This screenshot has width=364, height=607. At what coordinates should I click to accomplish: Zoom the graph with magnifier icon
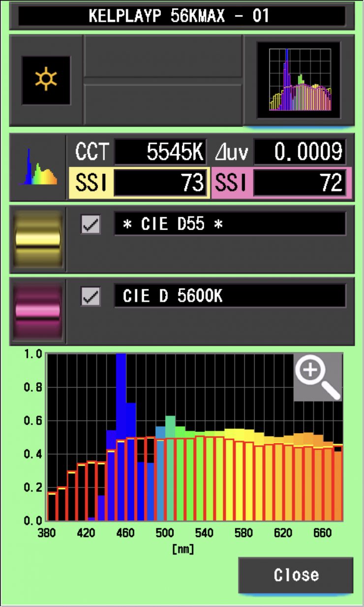[317, 377]
